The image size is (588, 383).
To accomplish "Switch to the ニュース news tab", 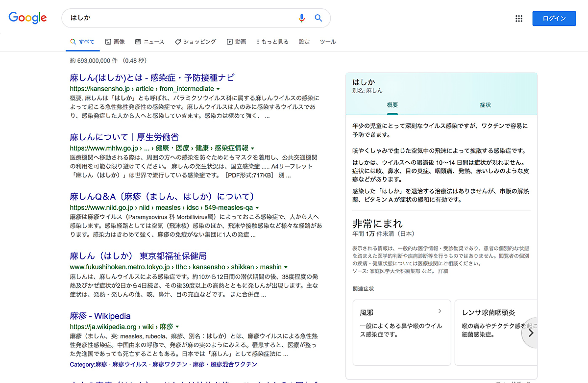I will (x=149, y=42).
